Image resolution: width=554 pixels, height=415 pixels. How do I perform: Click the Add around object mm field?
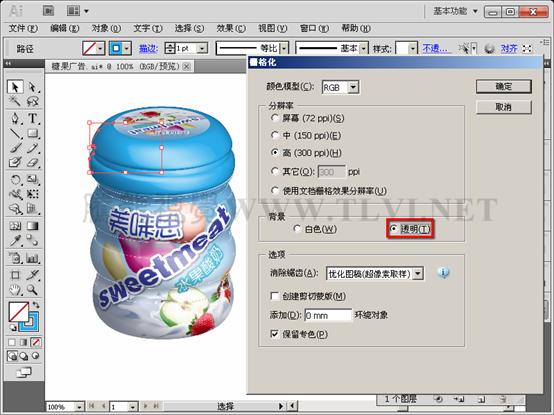[x=328, y=315]
